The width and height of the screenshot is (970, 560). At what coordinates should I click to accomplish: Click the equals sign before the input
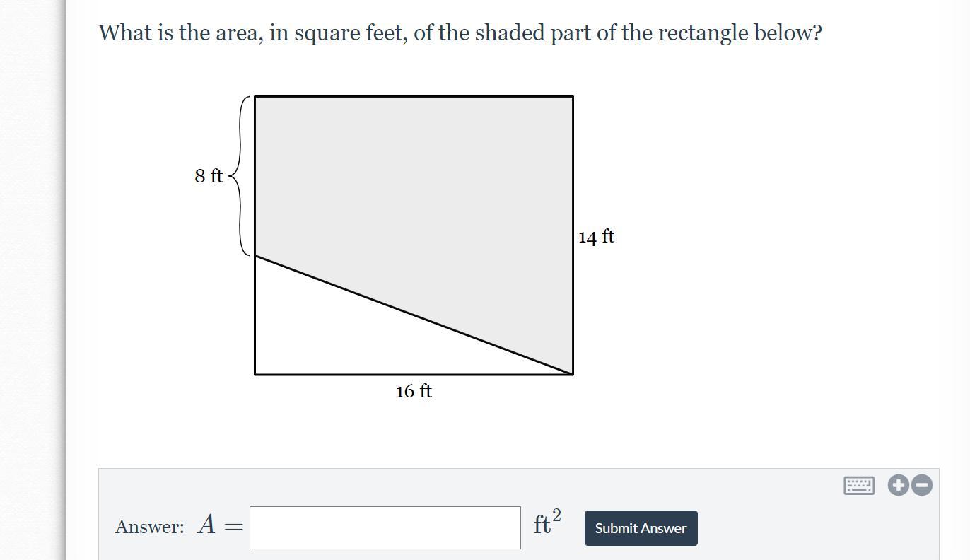click(233, 527)
